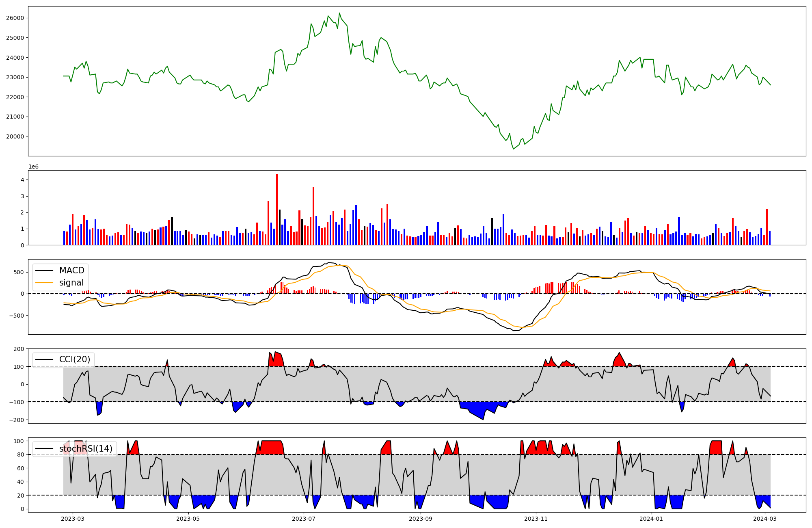Viewport: 812px width, 528px height.
Task: Click the 2023-03 date tick label
Action: [x=73, y=519]
